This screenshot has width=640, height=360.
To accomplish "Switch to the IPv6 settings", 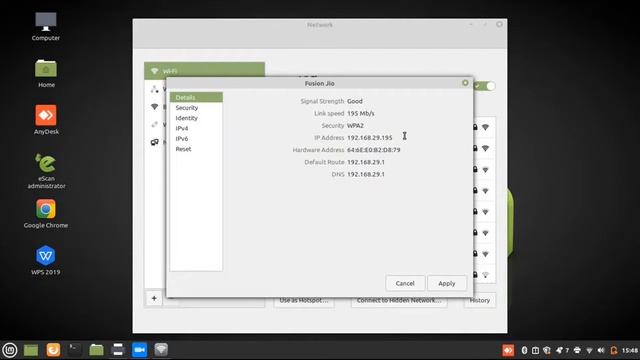I will coord(196,139).
